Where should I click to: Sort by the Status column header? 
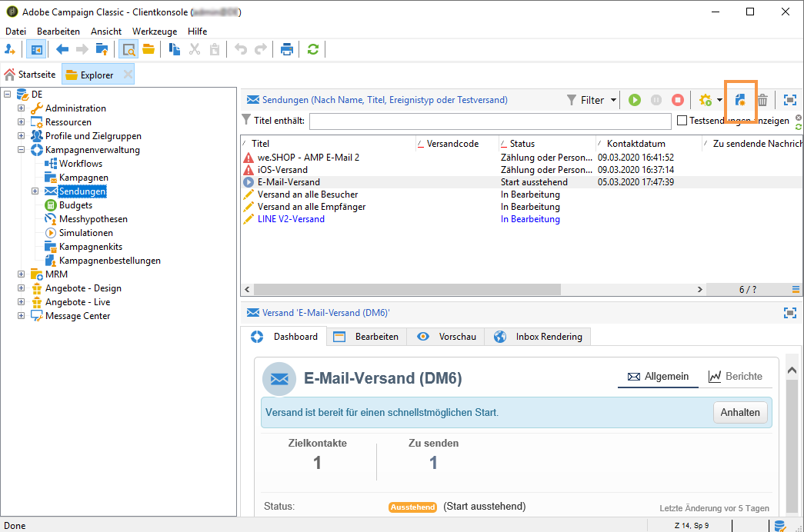click(546, 144)
